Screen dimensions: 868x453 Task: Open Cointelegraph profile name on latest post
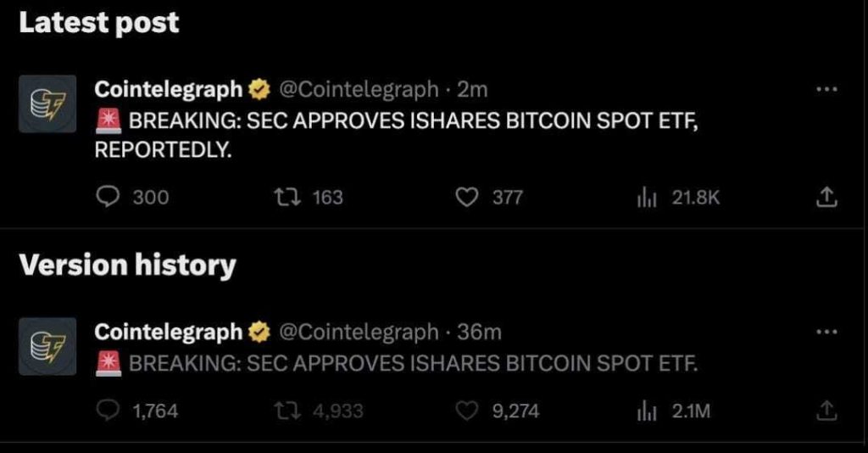coord(168,88)
